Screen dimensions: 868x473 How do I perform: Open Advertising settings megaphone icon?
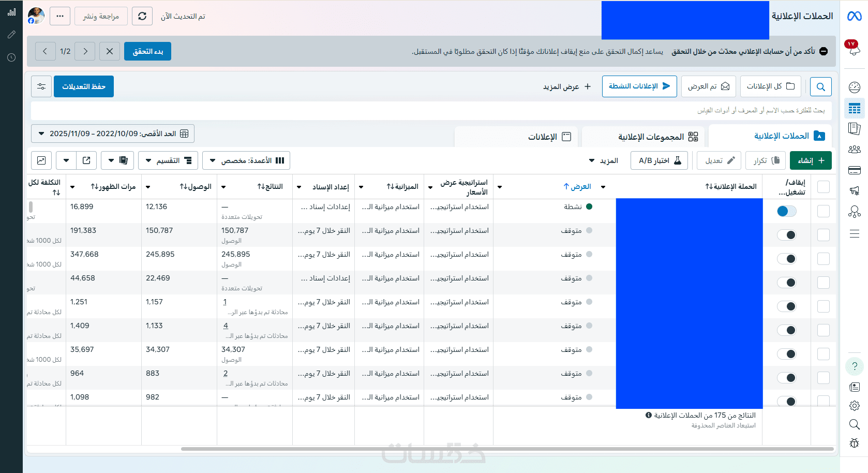(855, 191)
